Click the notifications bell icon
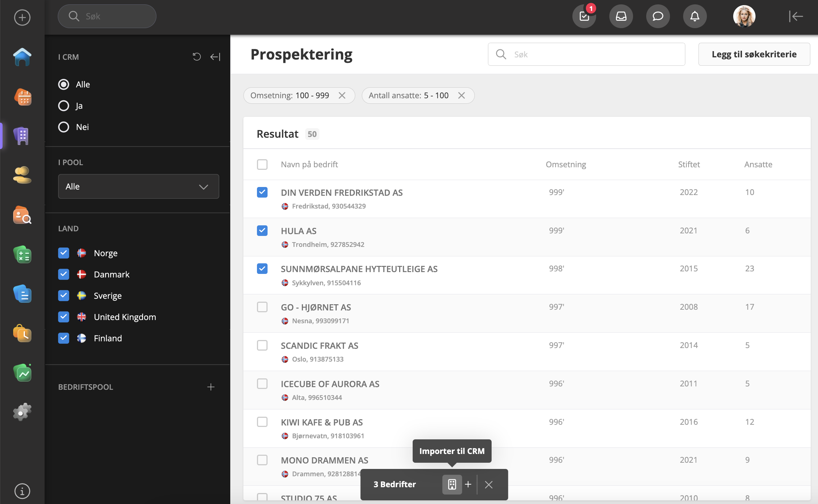Screen dimensions: 818x504 click(x=694, y=16)
